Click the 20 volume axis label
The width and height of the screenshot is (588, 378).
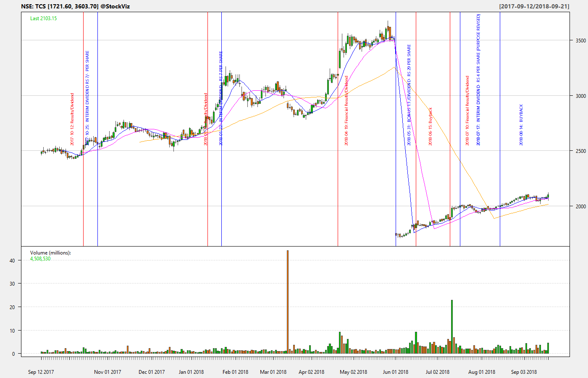tap(12, 307)
